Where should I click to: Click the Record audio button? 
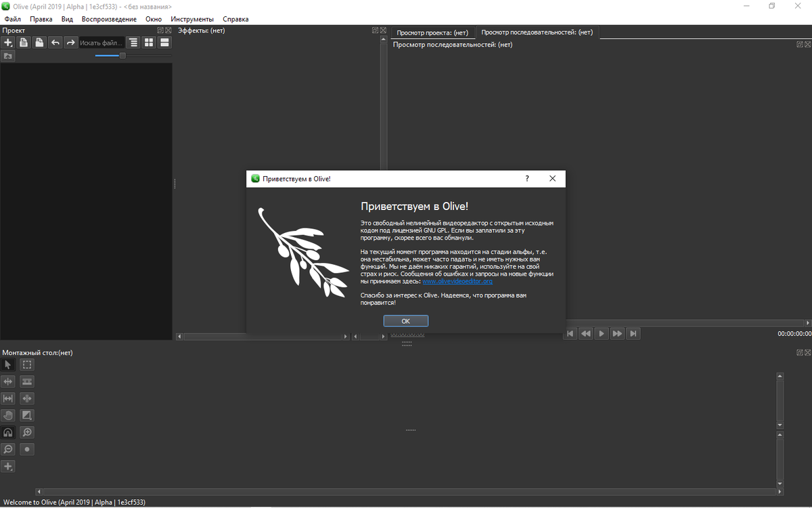(27, 450)
